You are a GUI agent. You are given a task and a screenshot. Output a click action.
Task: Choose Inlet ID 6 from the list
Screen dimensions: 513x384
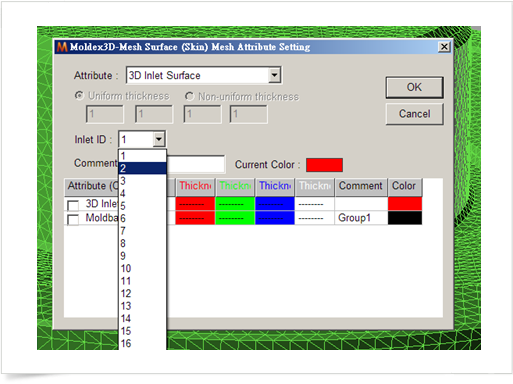142,218
